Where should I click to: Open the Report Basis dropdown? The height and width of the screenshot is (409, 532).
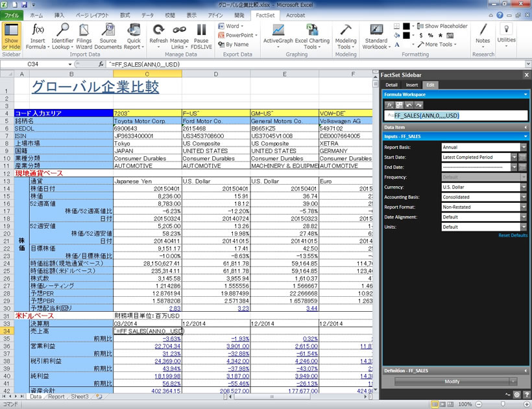(524, 147)
